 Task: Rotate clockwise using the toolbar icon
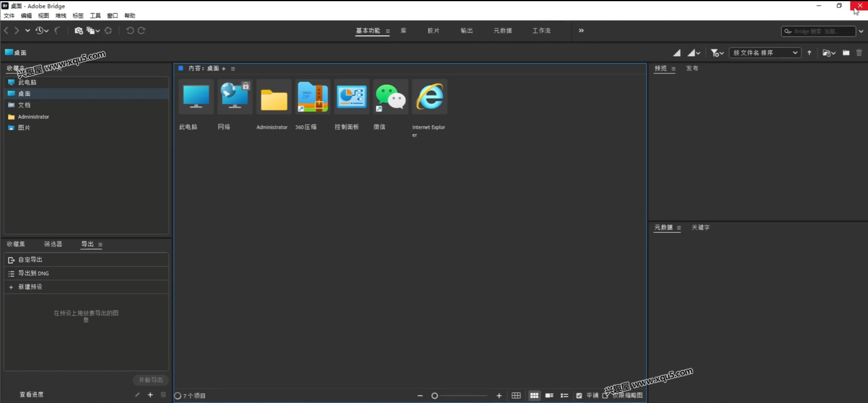click(x=141, y=30)
